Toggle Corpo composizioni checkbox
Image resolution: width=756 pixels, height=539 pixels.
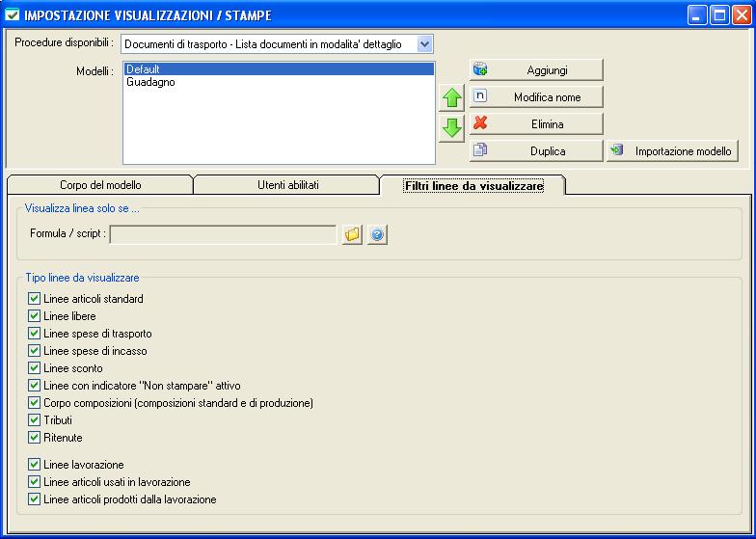[34, 403]
